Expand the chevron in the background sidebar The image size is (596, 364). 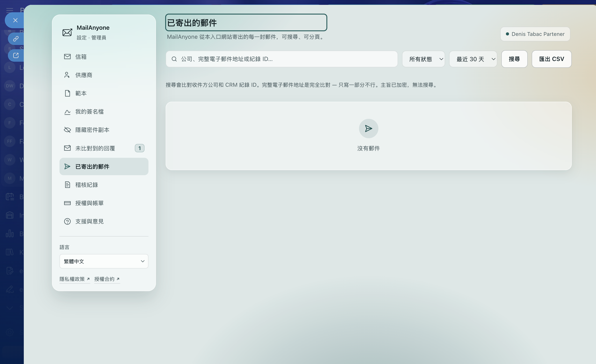(10, 308)
